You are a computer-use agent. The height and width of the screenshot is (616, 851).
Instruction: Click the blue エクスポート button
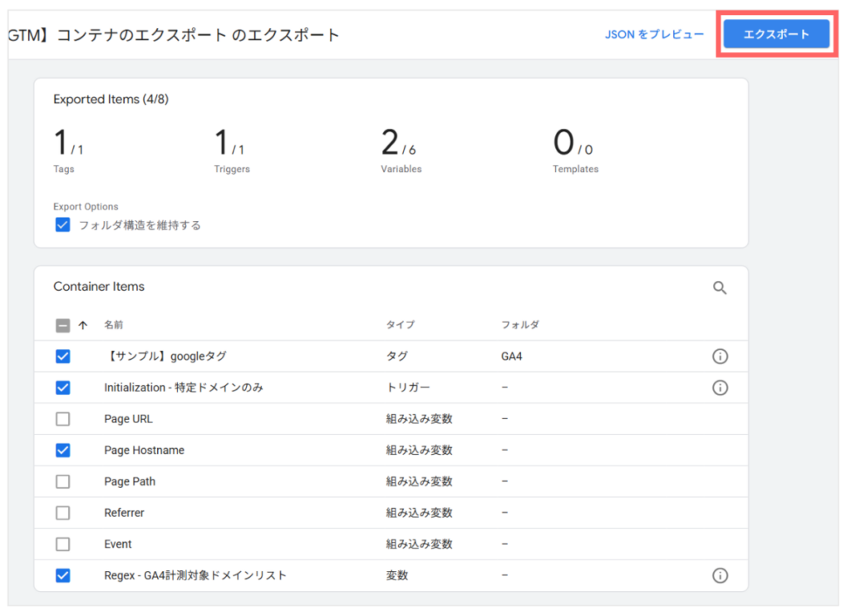(776, 34)
